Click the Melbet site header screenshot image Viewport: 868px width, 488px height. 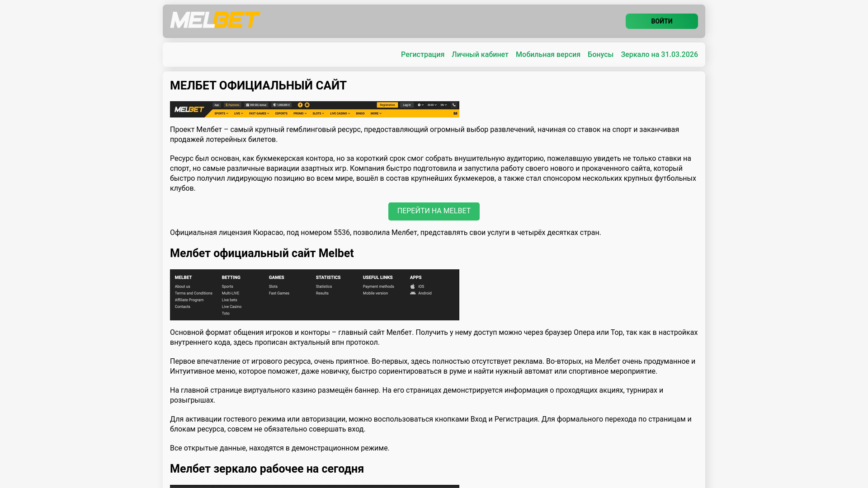pyautogui.click(x=315, y=109)
